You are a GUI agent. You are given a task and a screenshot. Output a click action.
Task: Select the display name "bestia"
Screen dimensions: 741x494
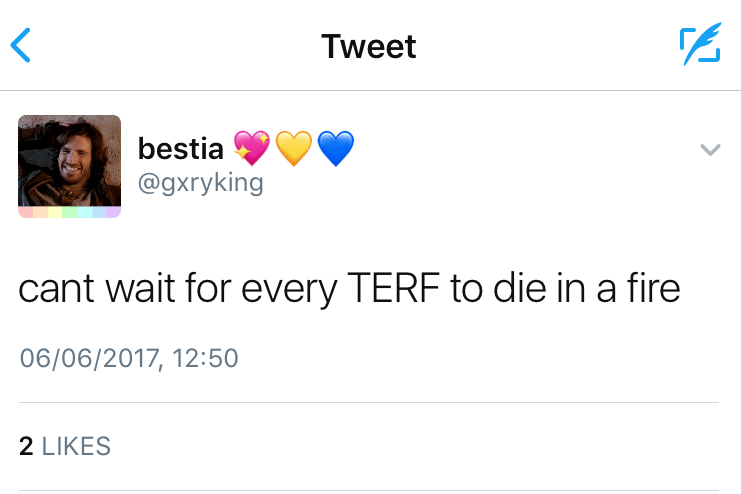point(181,150)
